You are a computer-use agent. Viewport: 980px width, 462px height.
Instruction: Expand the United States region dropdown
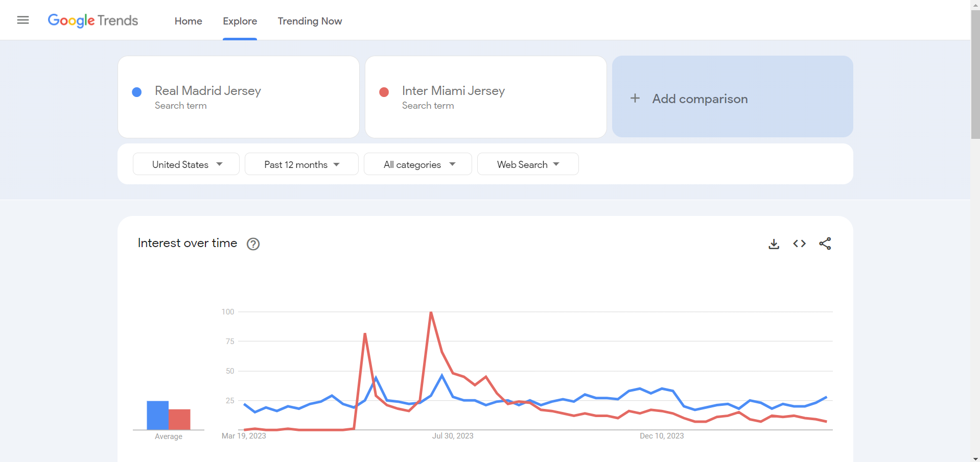tap(186, 164)
